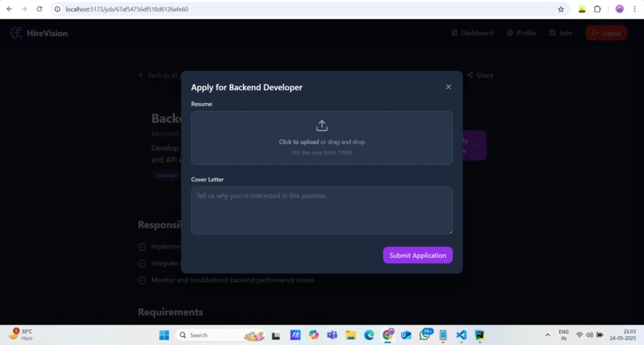Click the Logout button
Image resolution: width=644 pixels, height=345 pixels.
point(606,33)
